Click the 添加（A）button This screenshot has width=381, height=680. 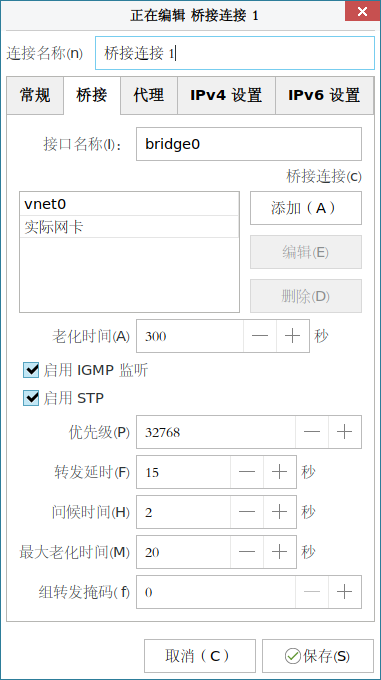(306, 208)
